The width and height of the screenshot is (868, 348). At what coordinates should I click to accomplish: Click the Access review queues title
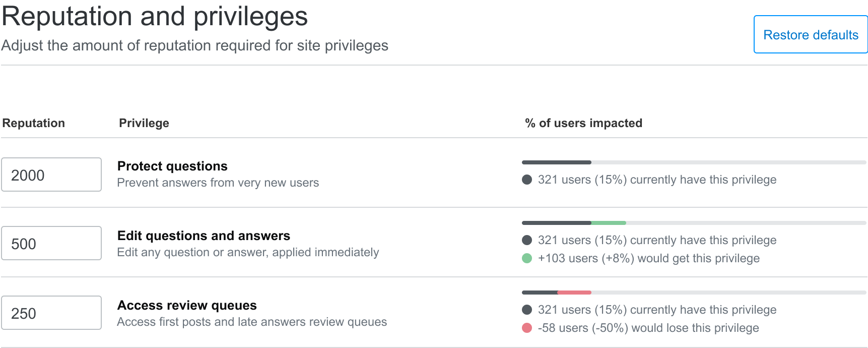[x=187, y=305]
